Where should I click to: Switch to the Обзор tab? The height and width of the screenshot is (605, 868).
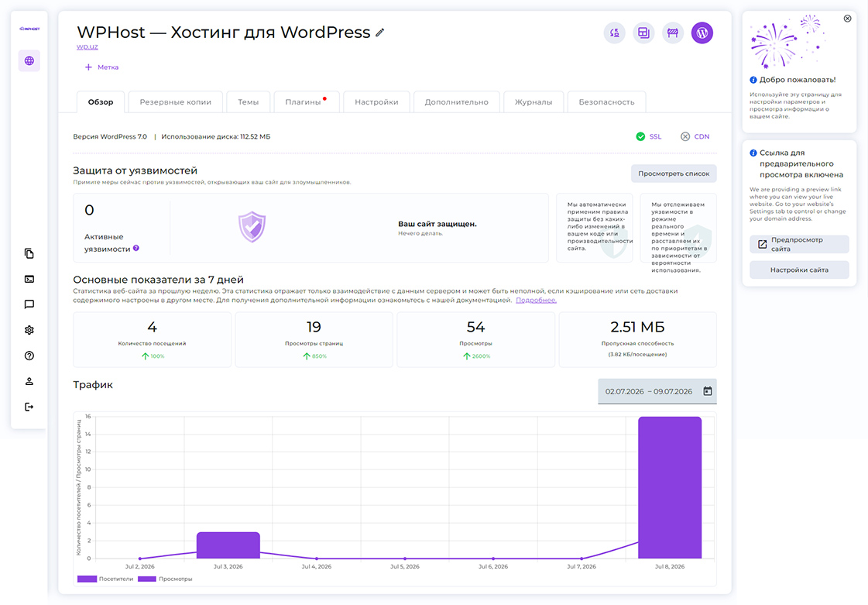tap(101, 102)
